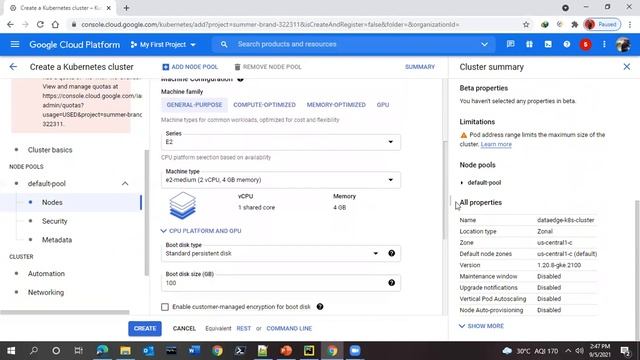The height and width of the screenshot is (360, 640).
Task: Select the GENERAL-PURPOSE machine family tab
Action: click(x=194, y=105)
